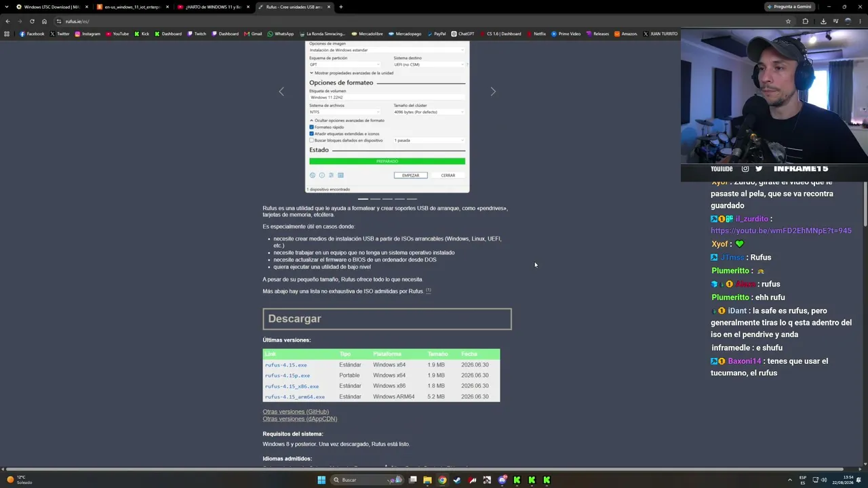
Task: Click the log icon in Rufus screenshot
Action: click(x=340, y=176)
